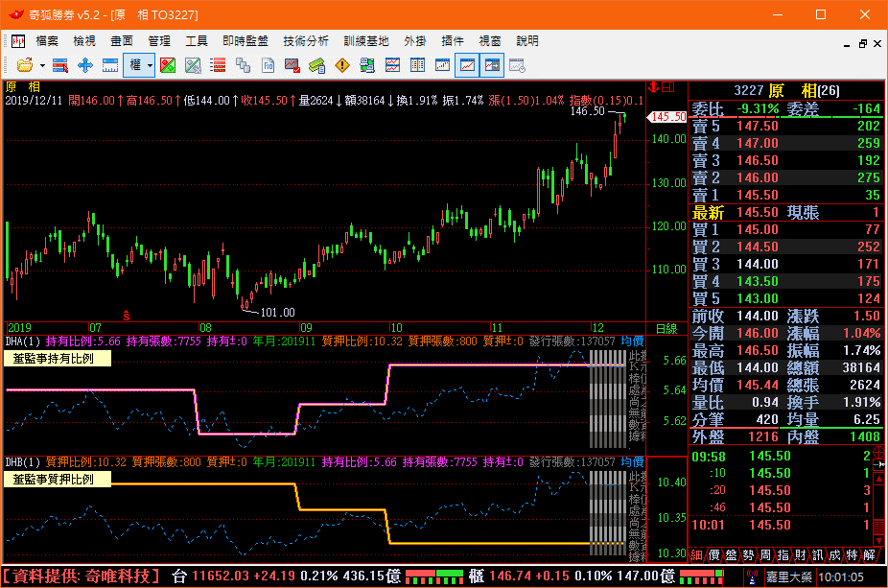
Task: Open the dropdown arrow next to 權
Action: coord(150,66)
